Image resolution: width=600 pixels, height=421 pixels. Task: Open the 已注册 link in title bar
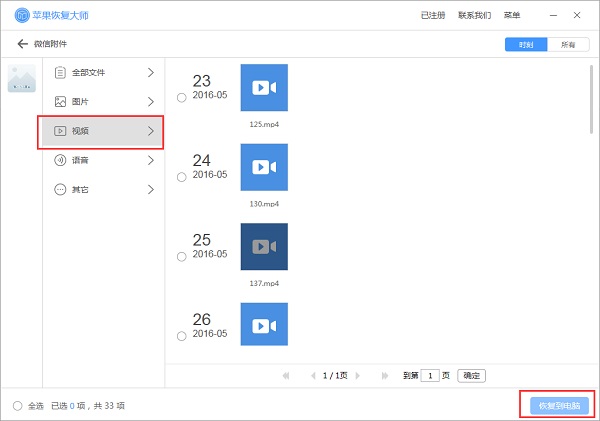point(433,15)
